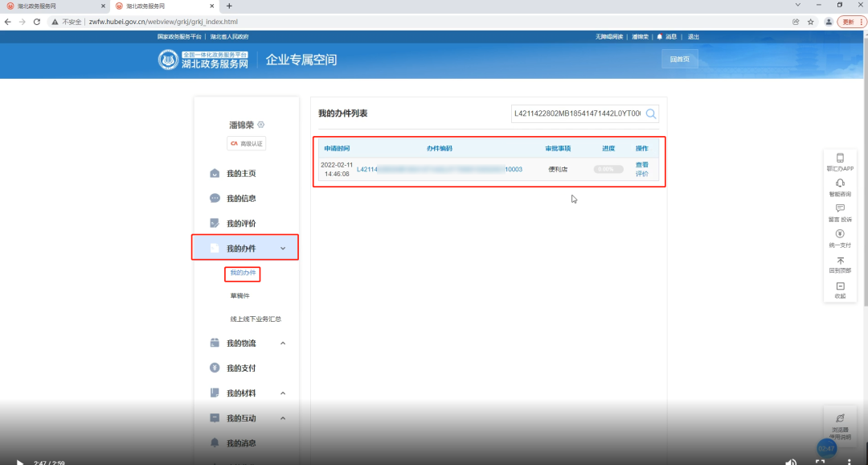The height and width of the screenshot is (465, 868).
Task: Click the 潘锦荣 username in top header
Action: [x=640, y=37]
